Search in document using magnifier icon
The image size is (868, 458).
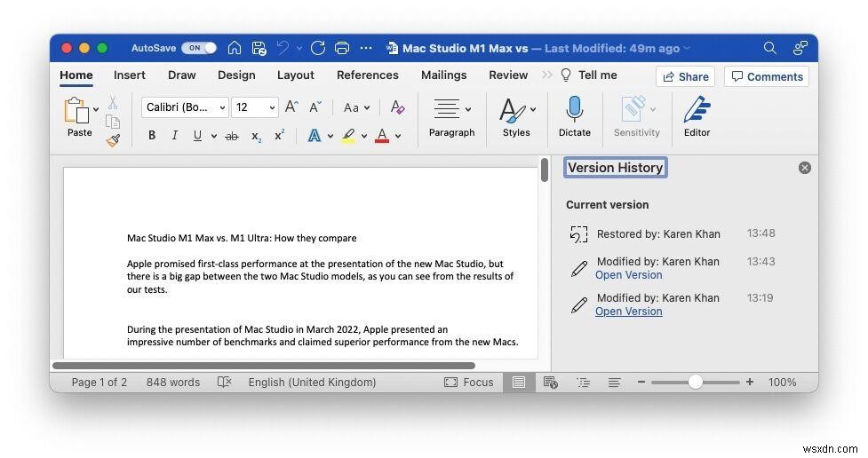pyautogui.click(x=770, y=48)
